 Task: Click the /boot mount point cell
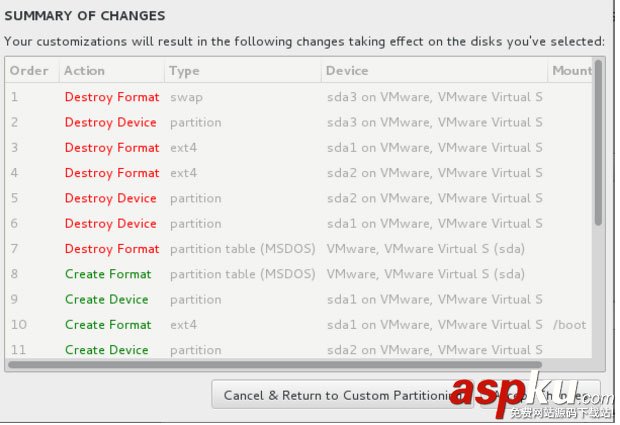(x=569, y=325)
